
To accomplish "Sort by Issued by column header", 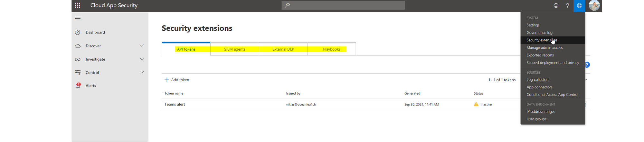I will click(293, 93).
